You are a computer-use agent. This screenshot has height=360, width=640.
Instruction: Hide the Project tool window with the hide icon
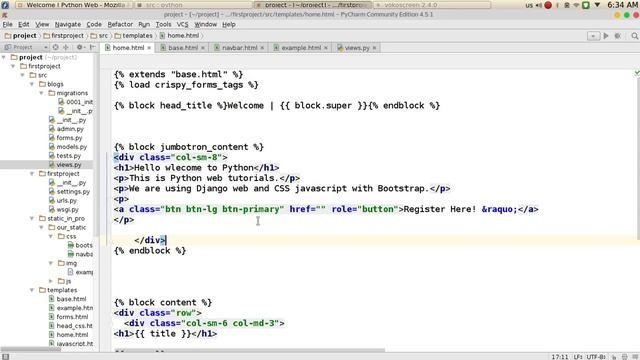pyautogui.click(x=92, y=47)
